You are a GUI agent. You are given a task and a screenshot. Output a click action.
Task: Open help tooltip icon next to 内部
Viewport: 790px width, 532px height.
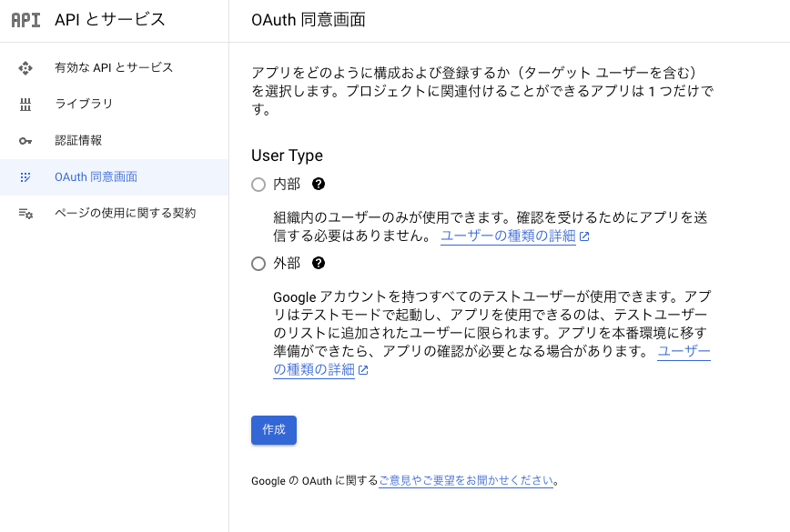(x=320, y=184)
